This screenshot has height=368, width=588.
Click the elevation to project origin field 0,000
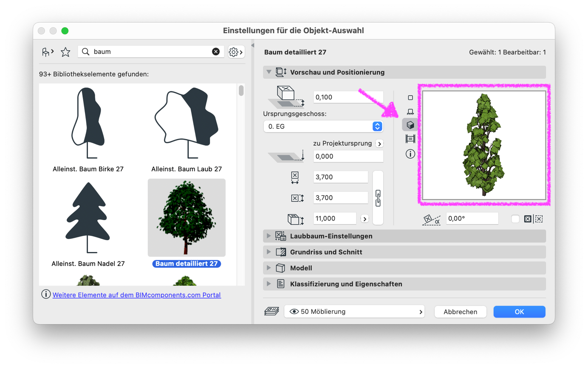point(348,156)
